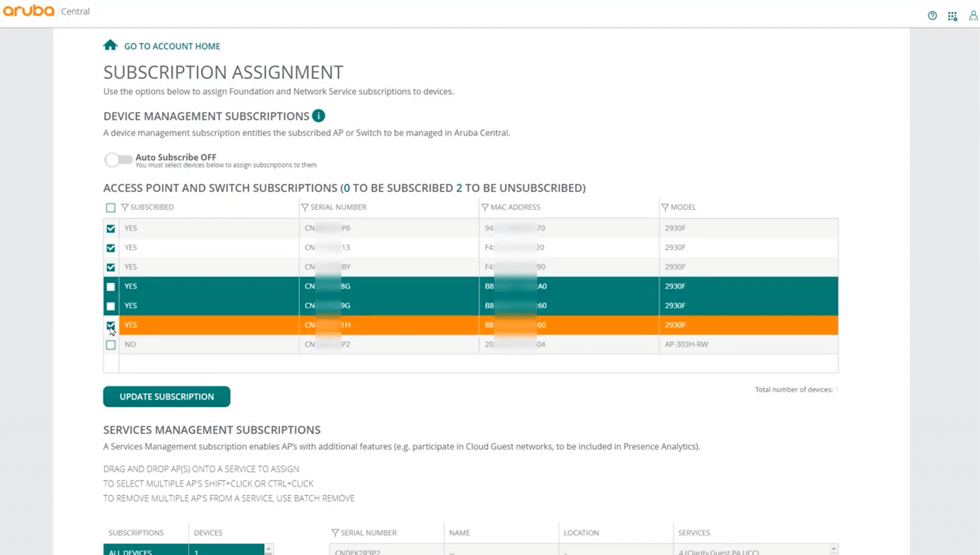The image size is (980, 555).
Task: Click the Device Management Subscriptions info icon
Action: click(318, 116)
